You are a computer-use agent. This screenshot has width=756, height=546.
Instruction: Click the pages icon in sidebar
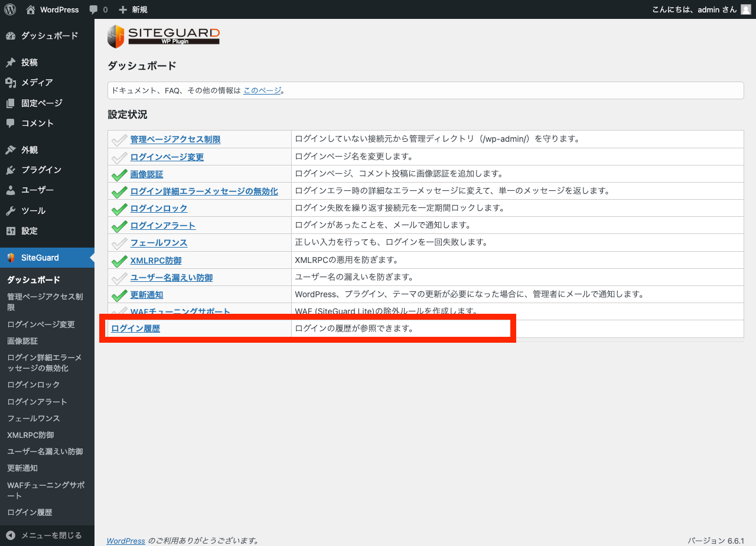(11, 103)
